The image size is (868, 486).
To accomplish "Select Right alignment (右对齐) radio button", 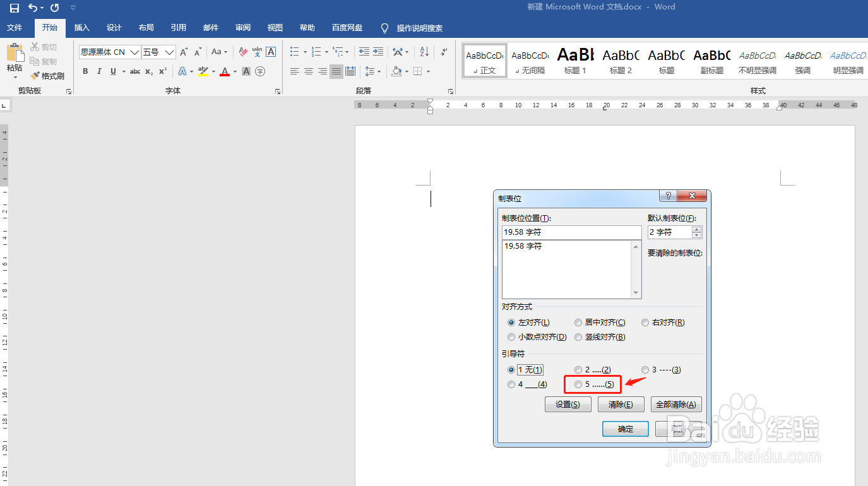I will [x=645, y=323].
